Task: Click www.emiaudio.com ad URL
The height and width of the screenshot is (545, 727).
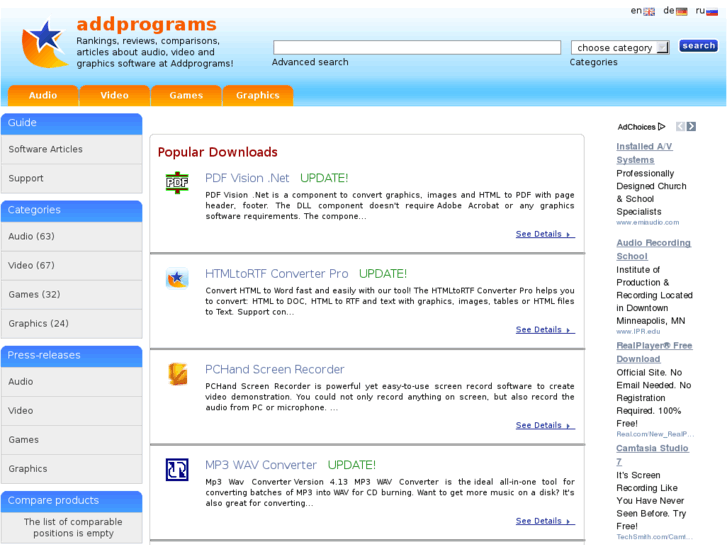Action: pyautogui.click(x=647, y=223)
